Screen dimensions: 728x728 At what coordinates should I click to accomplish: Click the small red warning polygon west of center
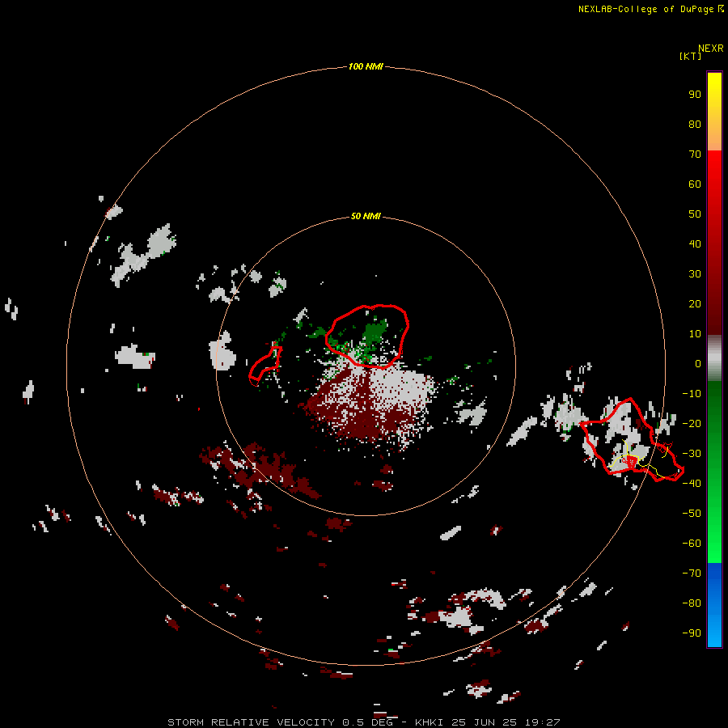pyautogui.click(x=265, y=366)
